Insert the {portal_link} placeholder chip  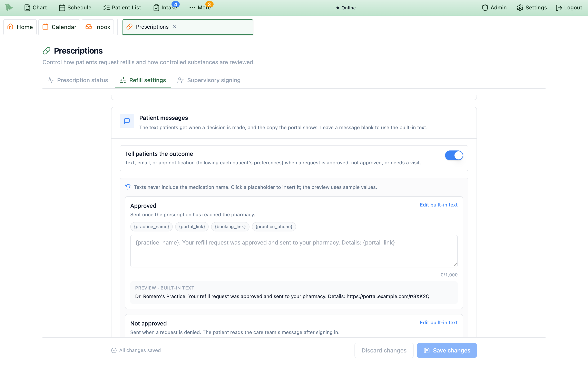pyautogui.click(x=192, y=227)
